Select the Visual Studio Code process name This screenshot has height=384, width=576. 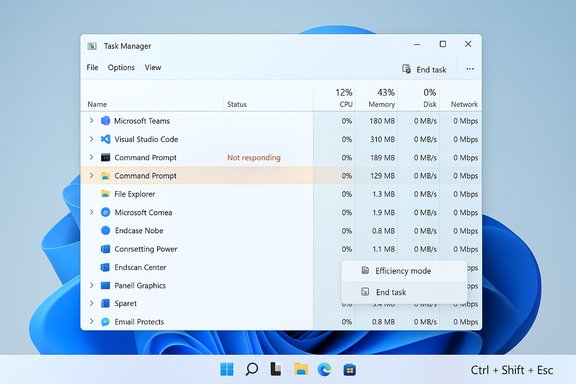[x=146, y=139]
